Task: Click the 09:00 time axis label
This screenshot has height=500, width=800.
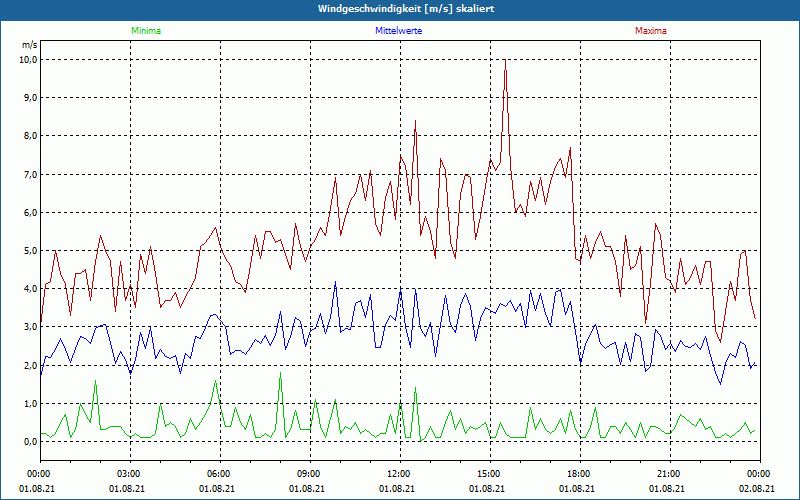Action: [x=308, y=474]
